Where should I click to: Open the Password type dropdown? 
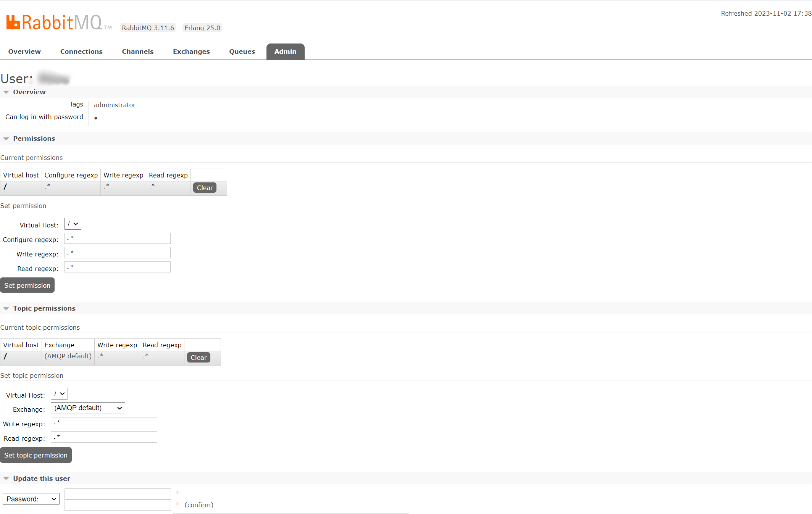coord(31,499)
